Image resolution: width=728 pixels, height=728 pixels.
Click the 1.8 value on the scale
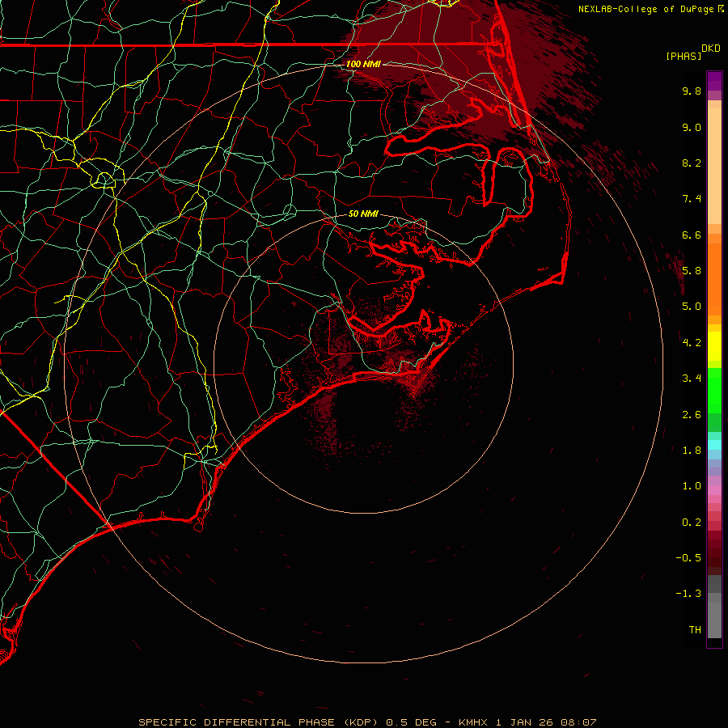[692, 451]
